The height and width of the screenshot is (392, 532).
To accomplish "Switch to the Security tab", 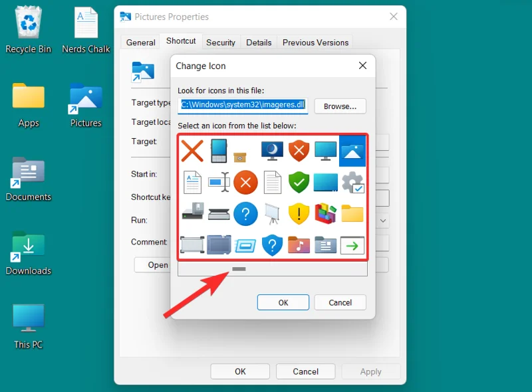I will pyautogui.click(x=221, y=42).
